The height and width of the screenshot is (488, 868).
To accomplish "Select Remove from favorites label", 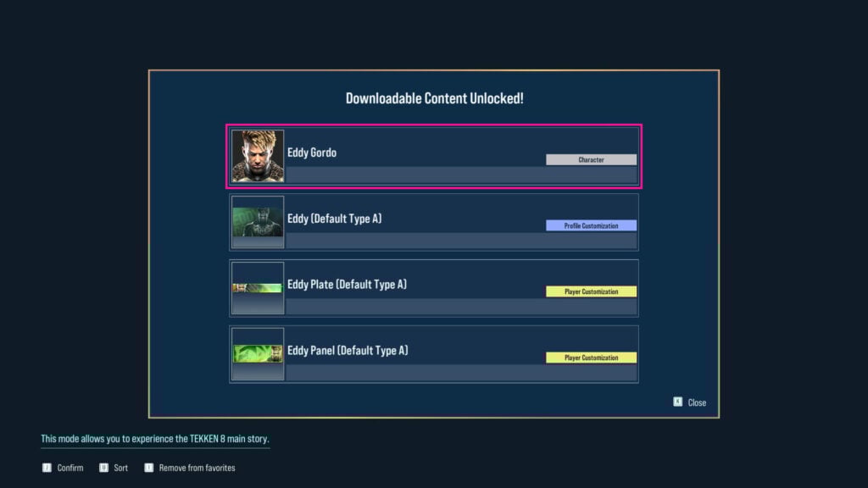I will tap(197, 468).
